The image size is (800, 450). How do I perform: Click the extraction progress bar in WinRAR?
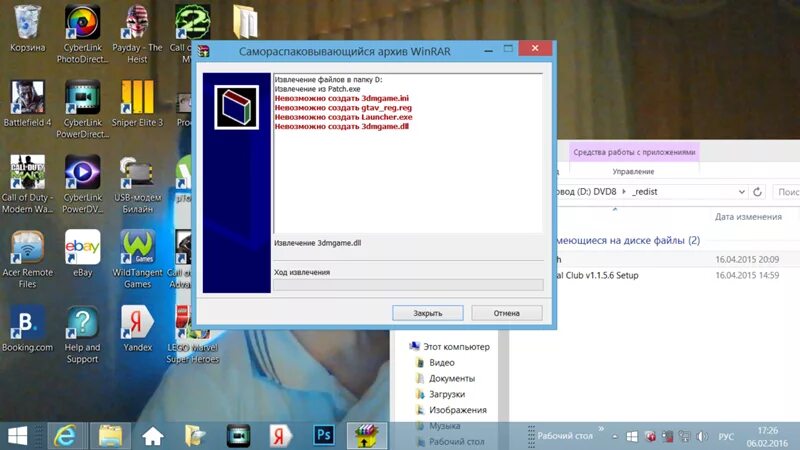408,284
